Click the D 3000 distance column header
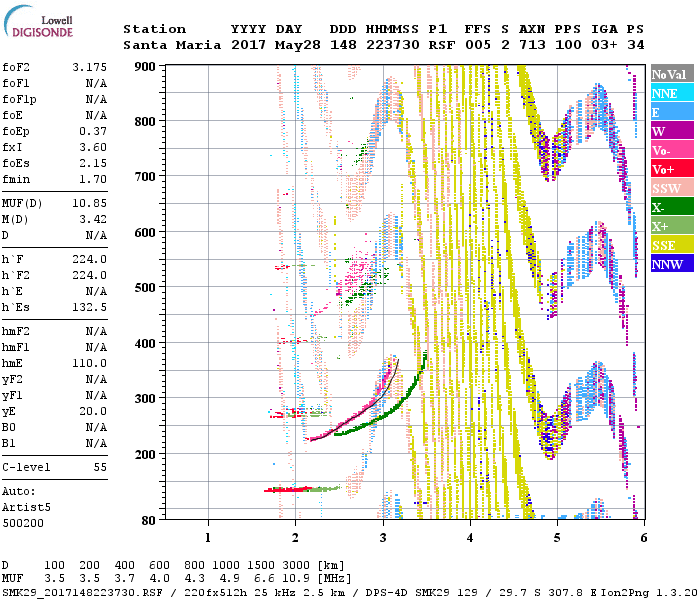 click(296, 565)
